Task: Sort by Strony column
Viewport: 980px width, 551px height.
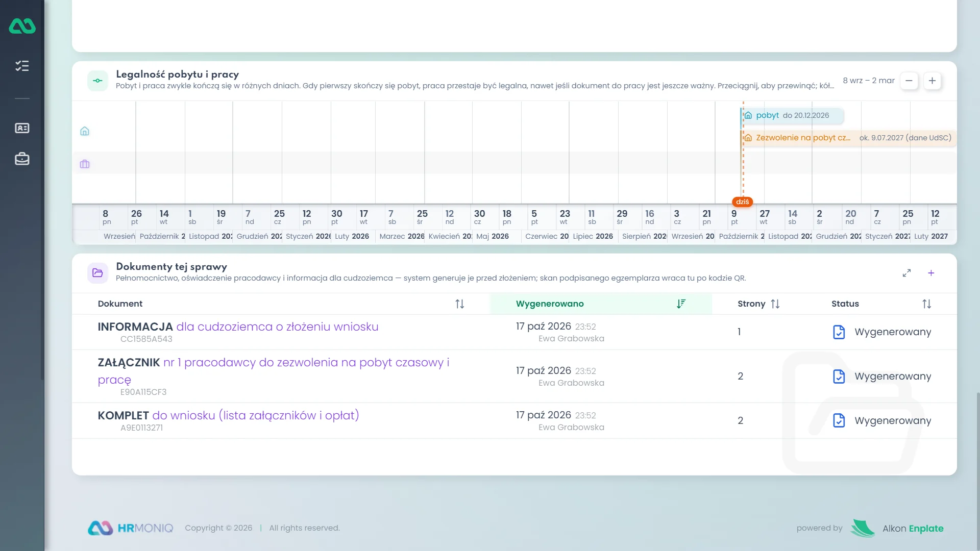Action: coord(775,304)
